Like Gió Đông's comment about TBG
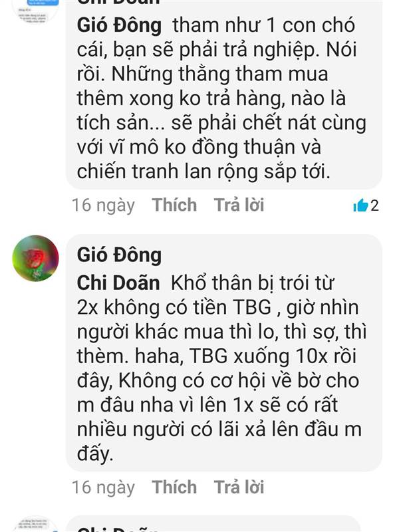Screen dimensions: 399x532 tap(174, 487)
